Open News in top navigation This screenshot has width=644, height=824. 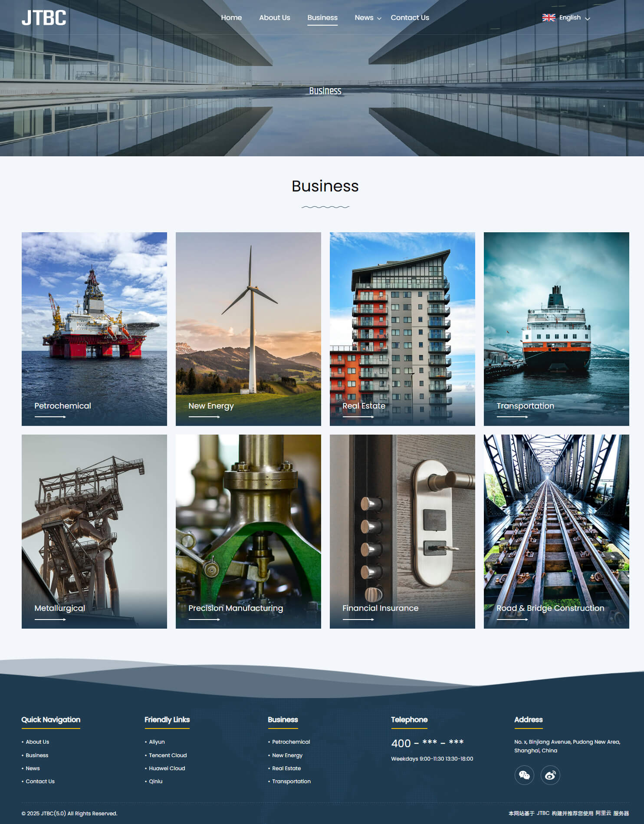pyautogui.click(x=364, y=18)
